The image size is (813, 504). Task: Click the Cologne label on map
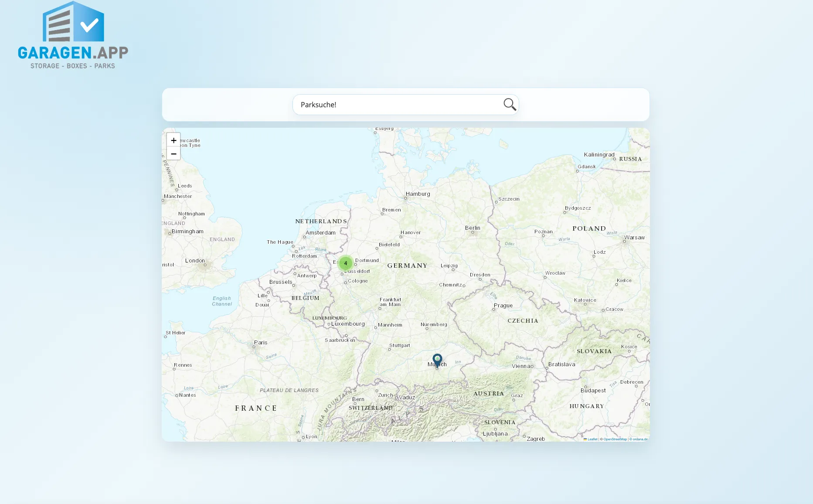[358, 281]
